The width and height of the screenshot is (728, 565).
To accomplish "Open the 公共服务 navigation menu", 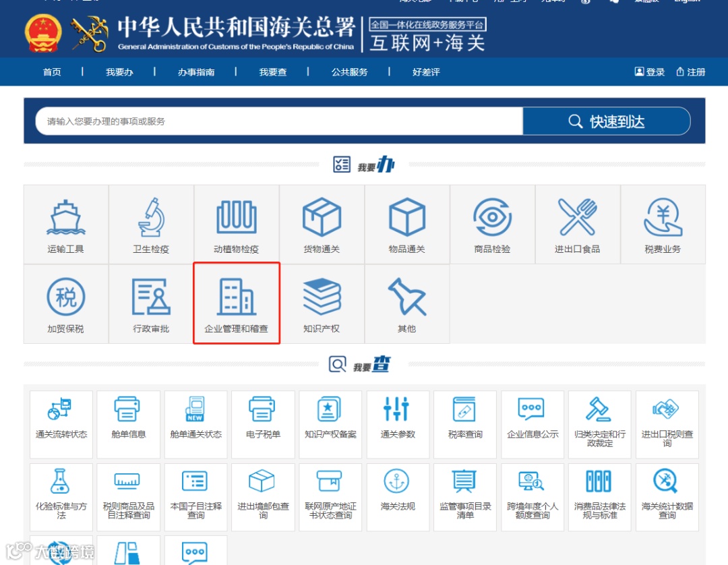I will tap(349, 72).
